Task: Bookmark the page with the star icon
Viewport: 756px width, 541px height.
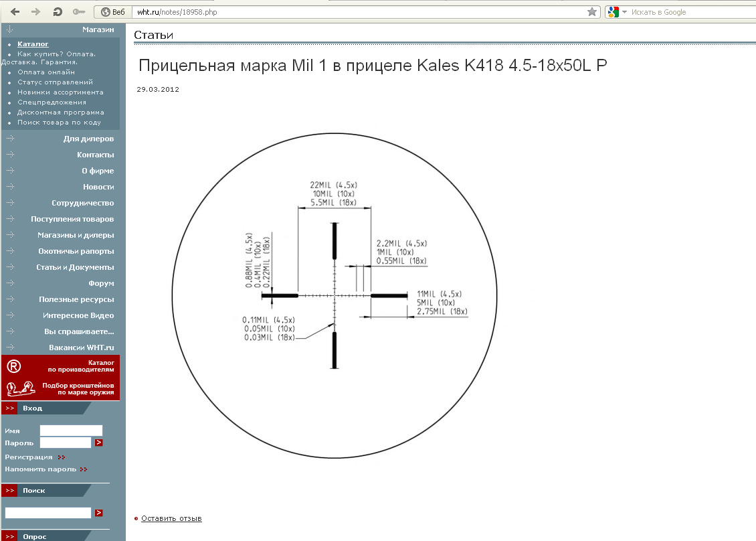Action: click(591, 12)
